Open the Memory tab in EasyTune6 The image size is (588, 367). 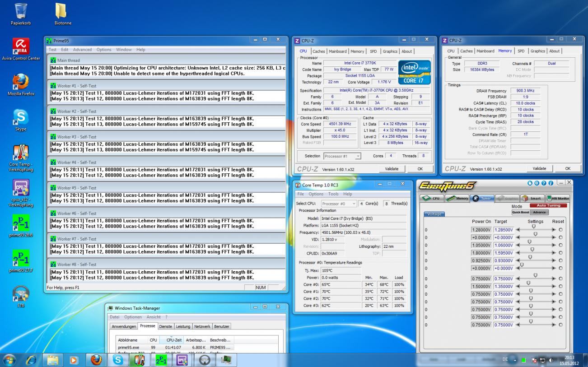tap(457, 198)
